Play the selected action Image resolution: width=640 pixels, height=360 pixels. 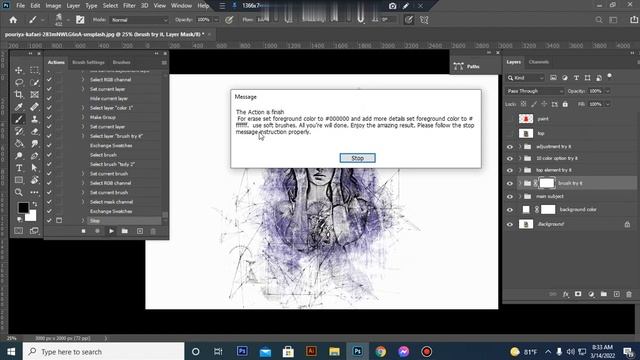pyautogui.click(x=111, y=231)
